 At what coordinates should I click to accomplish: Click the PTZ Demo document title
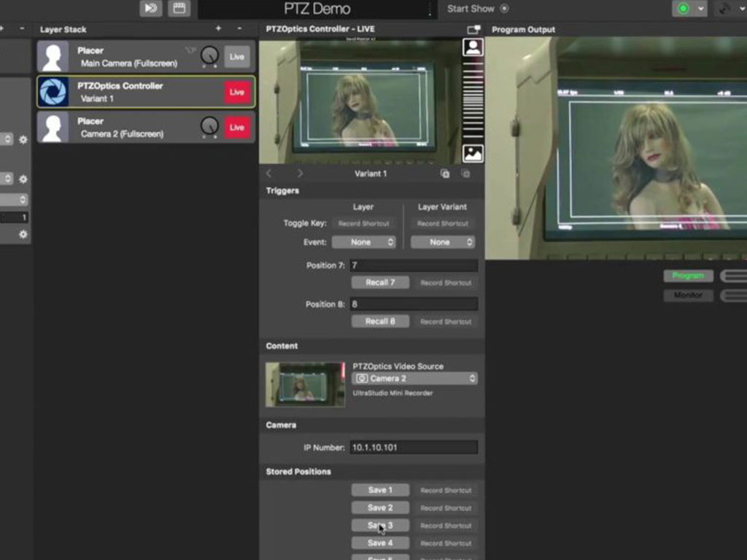317,9
